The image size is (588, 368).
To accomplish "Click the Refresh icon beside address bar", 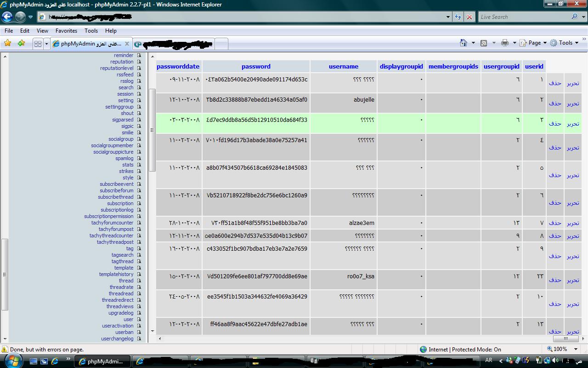I will (x=458, y=17).
